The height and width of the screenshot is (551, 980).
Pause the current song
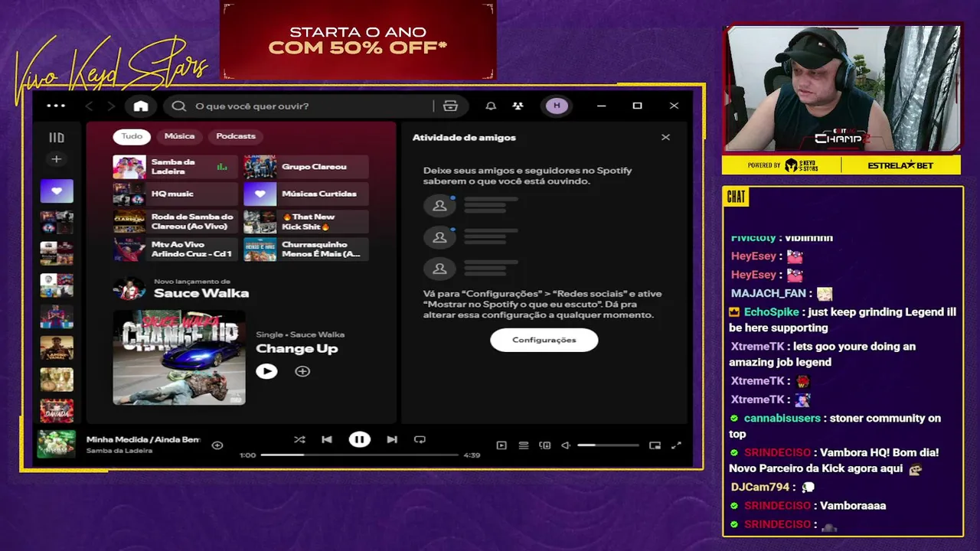tap(359, 439)
